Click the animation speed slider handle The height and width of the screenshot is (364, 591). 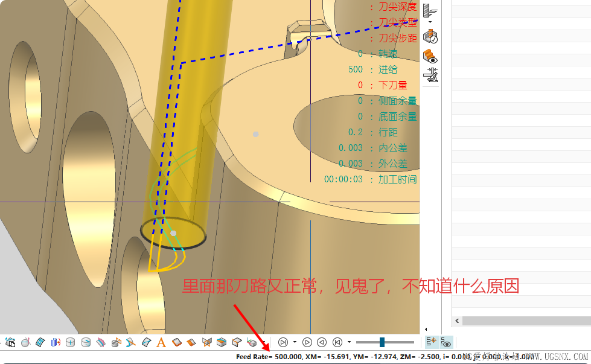[x=382, y=342]
